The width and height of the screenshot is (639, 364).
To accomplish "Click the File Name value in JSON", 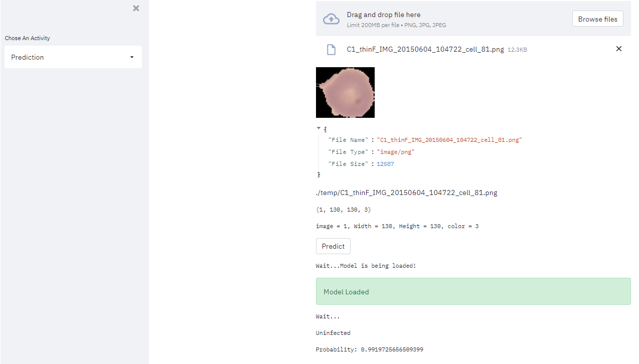I will point(449,140).
